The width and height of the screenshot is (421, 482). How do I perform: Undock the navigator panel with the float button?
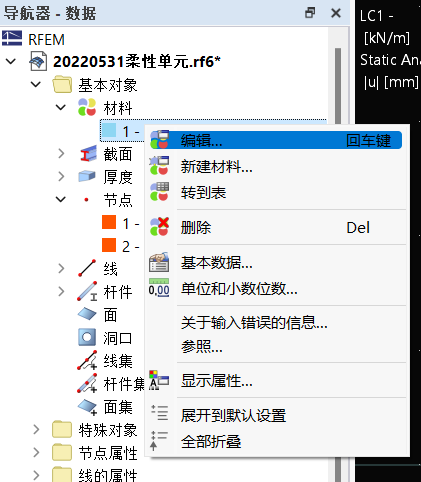310,13
